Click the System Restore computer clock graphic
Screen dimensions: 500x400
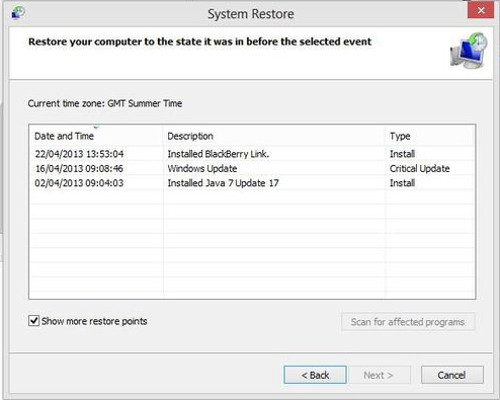pos(469,50)
